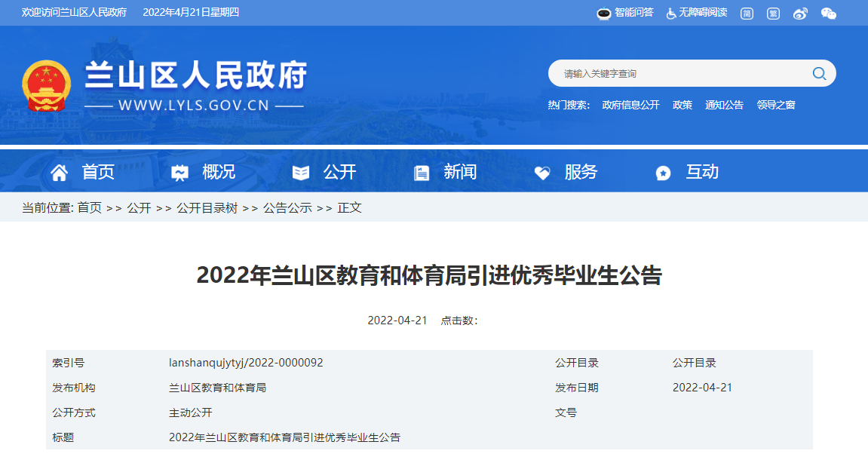This screenshot has width=868, height=457.
Task: Click the 文号 label
Action: click(566, 413)
